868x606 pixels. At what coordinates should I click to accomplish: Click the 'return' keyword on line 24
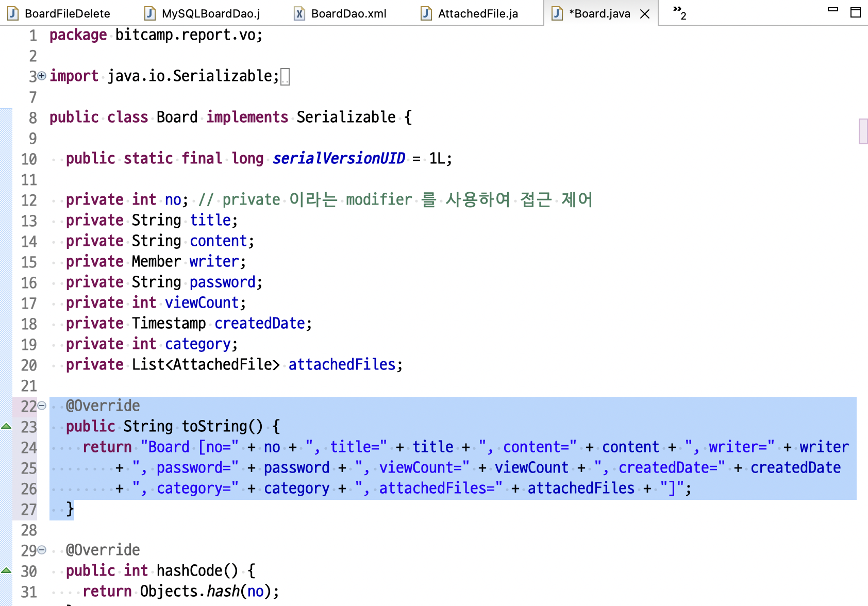[x=107, y=447]
